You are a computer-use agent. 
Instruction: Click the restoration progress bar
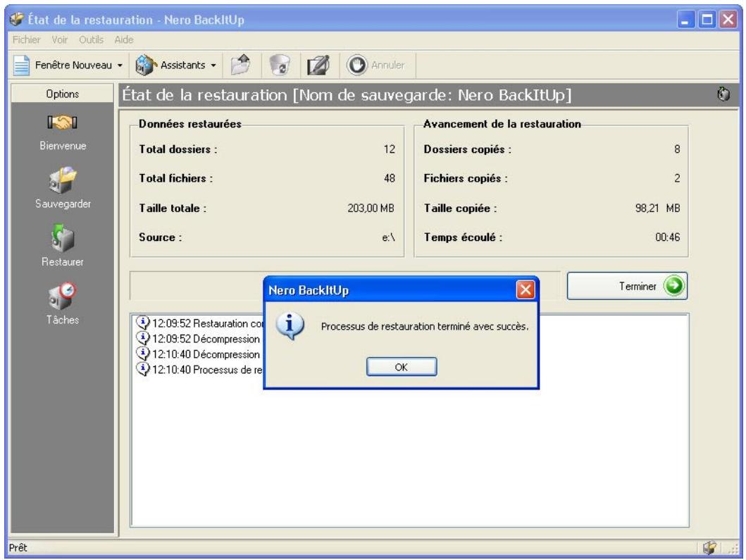coord(345,286)
